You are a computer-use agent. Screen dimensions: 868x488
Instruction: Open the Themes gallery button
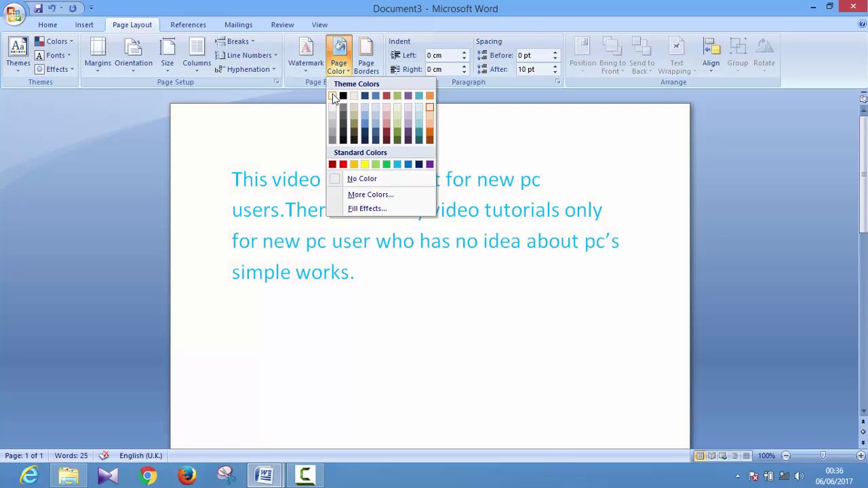(x=18, y=56)
